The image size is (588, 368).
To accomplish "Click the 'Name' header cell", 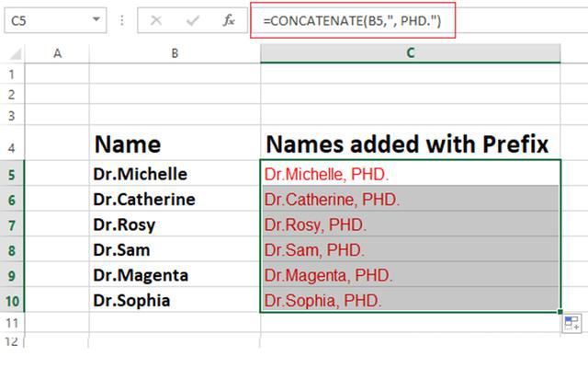I will (x=175, y=144).
